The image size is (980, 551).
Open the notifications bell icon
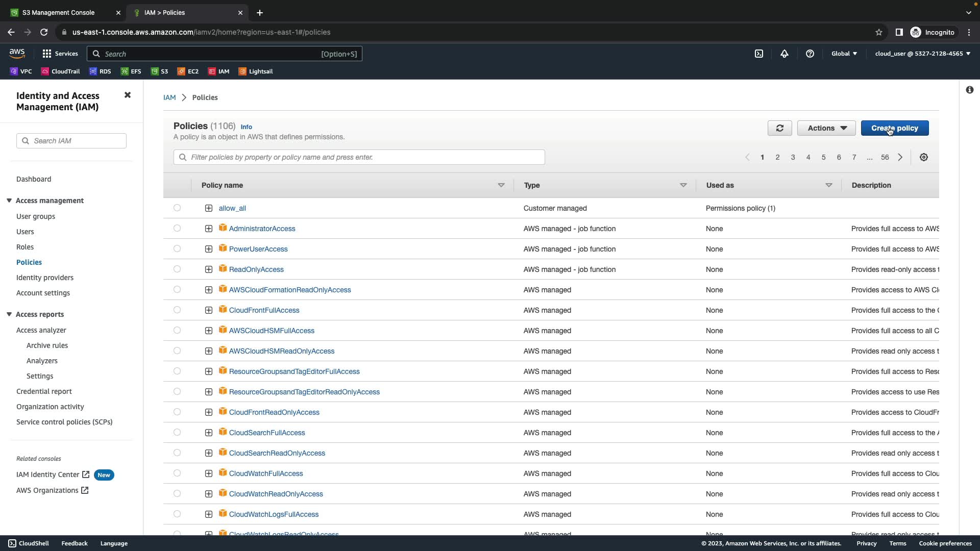point(785,54)
